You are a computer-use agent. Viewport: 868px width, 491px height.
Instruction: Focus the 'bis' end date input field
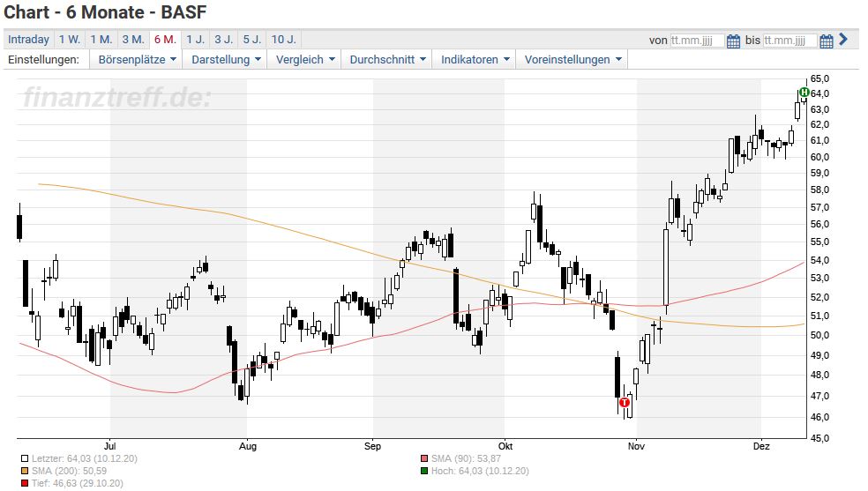tap(790, 41)
